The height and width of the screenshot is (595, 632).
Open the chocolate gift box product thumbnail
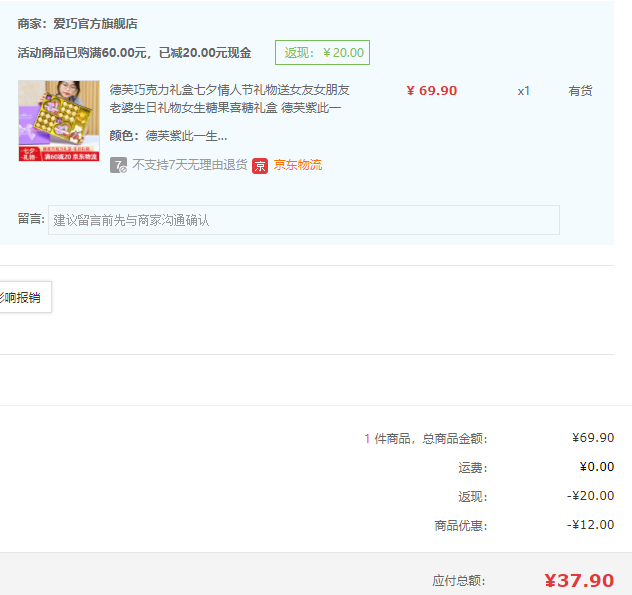pyautogui.click(x=59, y=121)
